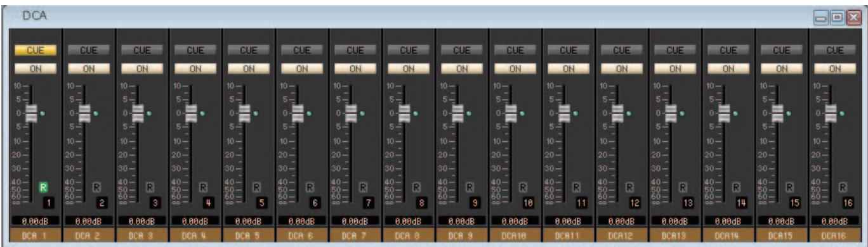
Task: Click the DCA14 name label
Action: [728, 235]
